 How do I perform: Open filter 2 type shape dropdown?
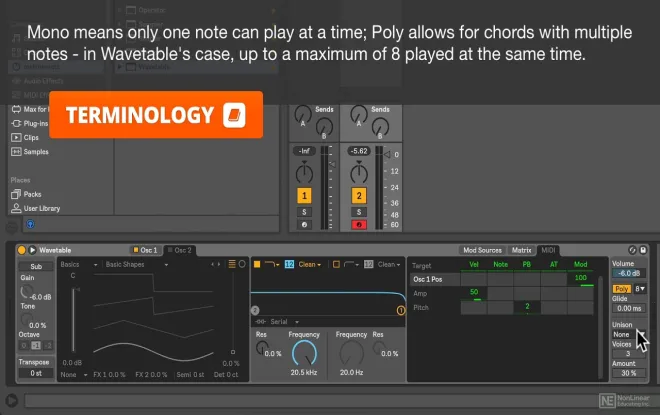[351, 264]
